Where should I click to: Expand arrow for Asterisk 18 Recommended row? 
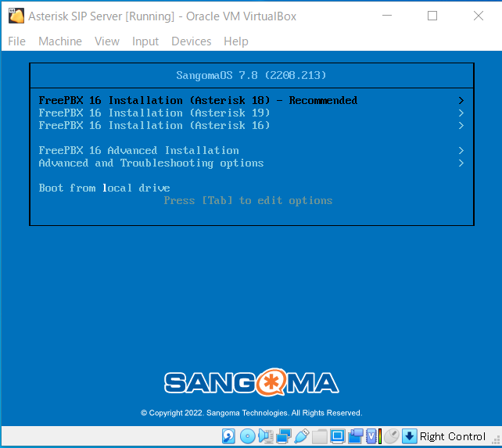click(x=461, y=101)
